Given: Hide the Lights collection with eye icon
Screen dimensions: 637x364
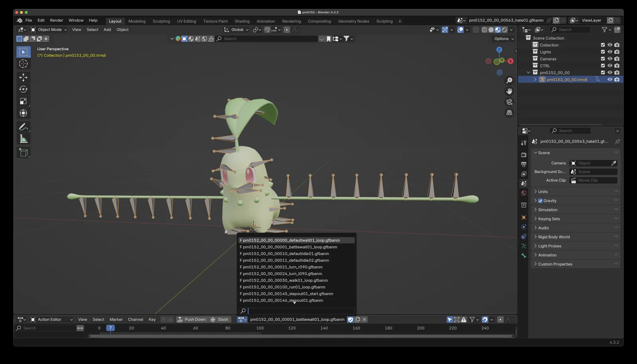Looking at the screenshot, I should coord(610,52).
